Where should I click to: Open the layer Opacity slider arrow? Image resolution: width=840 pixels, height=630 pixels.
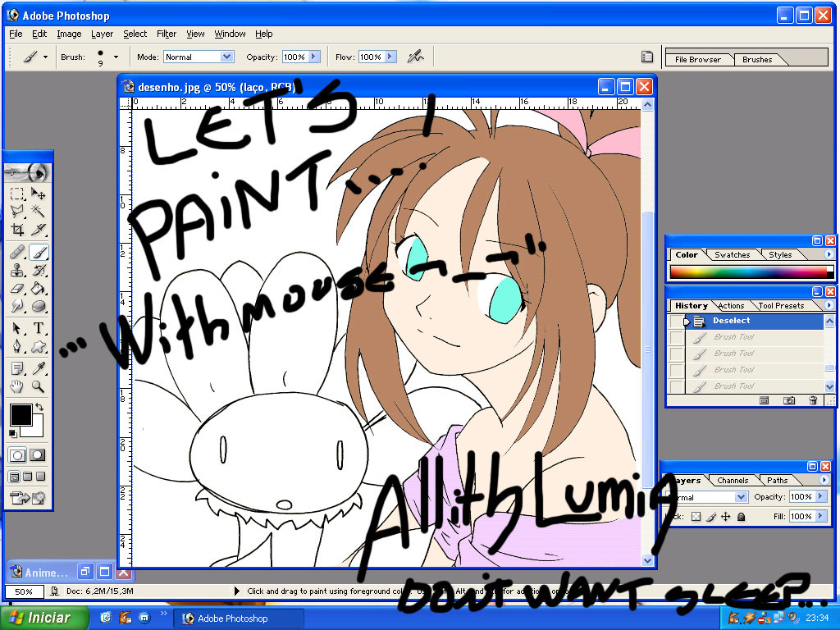coord(820,496)
